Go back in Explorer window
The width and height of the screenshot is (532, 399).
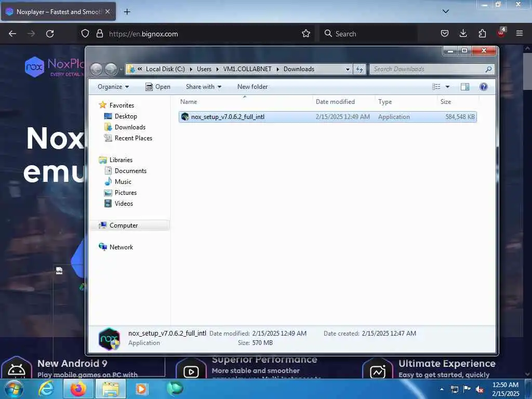coord(96,69)
